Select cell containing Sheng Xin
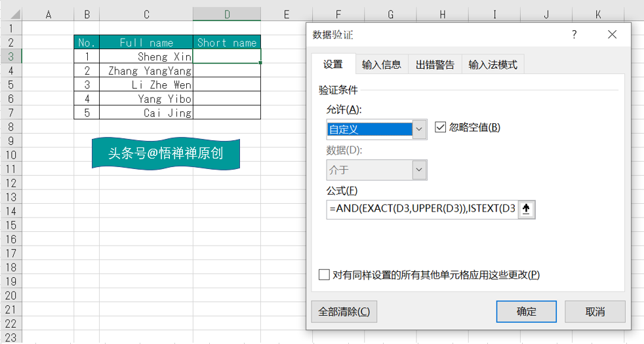644x344 pixels. click(x=146, y=56)
